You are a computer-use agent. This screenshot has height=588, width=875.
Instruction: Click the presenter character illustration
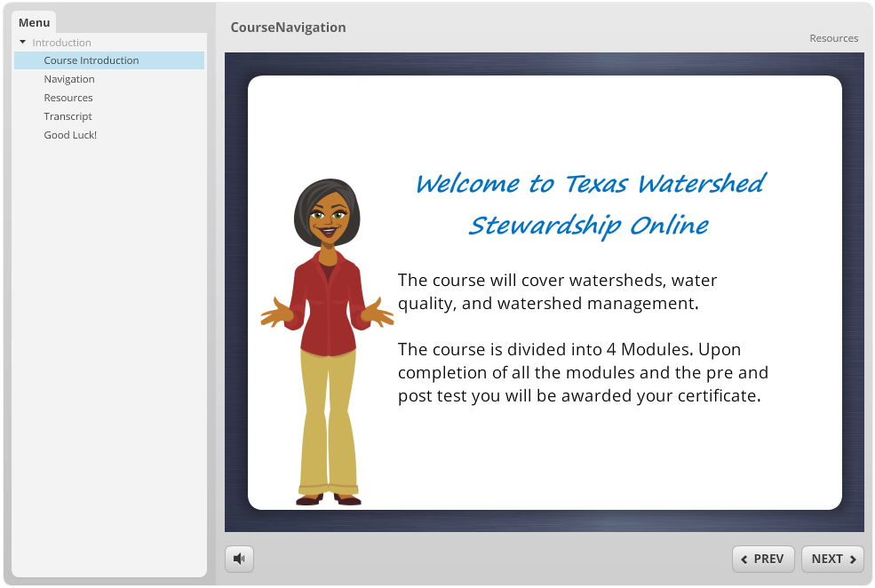pyautogui.click(x=328, y=342)
